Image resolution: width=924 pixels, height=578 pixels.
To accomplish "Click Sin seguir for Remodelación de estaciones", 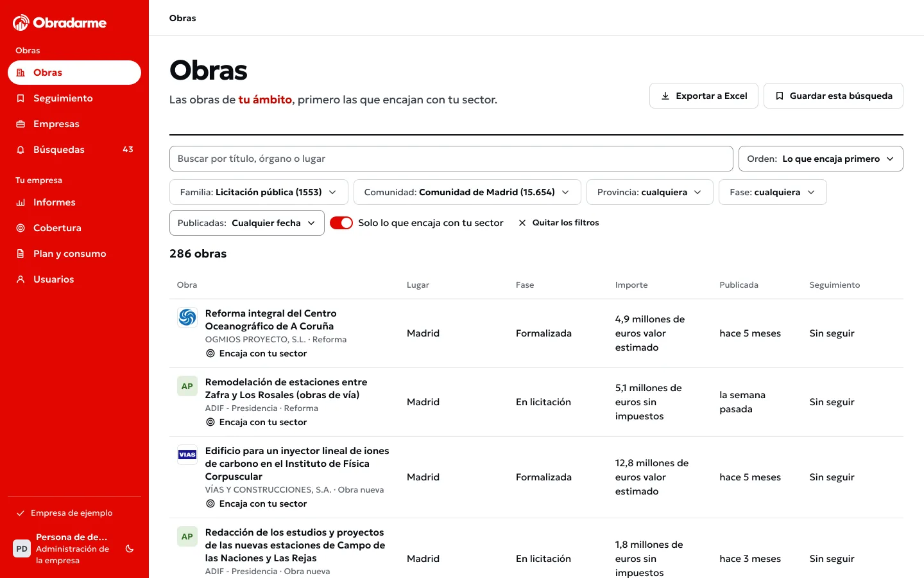I will click(x=832, y=402).
